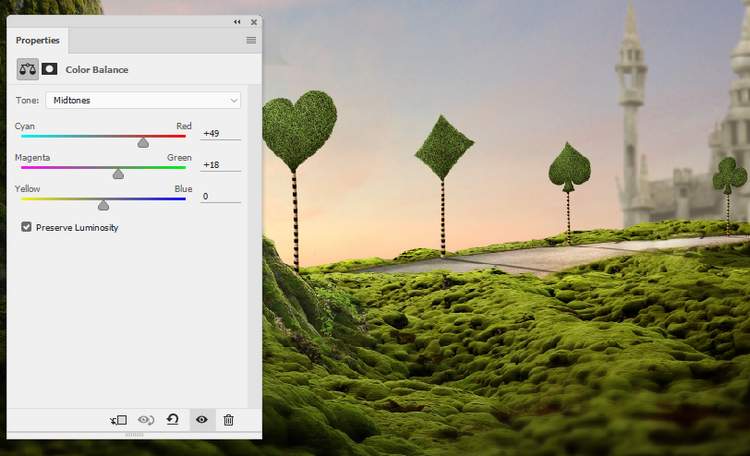Click the Magenta-Green slider handle
This screenshot has width=750, height=456.
tap(118, 174)
